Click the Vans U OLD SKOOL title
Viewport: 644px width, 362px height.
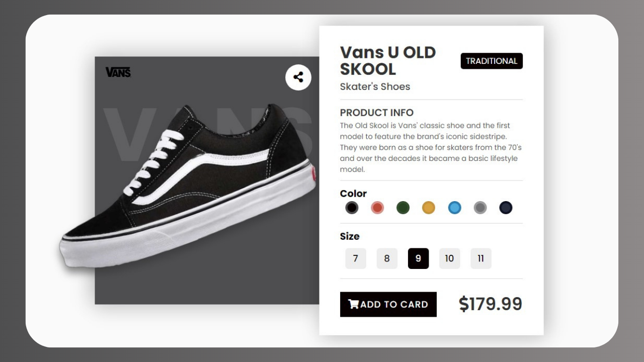(x=388, y=60)
